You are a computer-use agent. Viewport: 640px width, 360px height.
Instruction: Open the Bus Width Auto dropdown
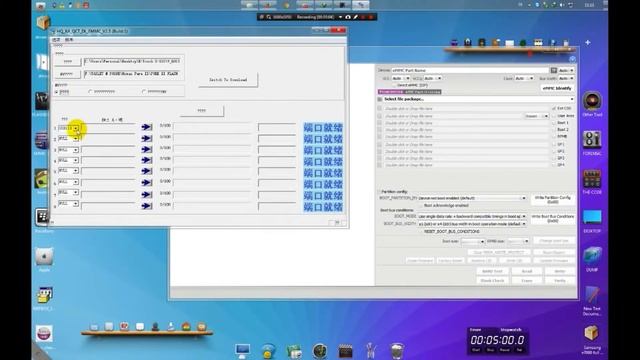pyautogui.click(x=566, y=78)
